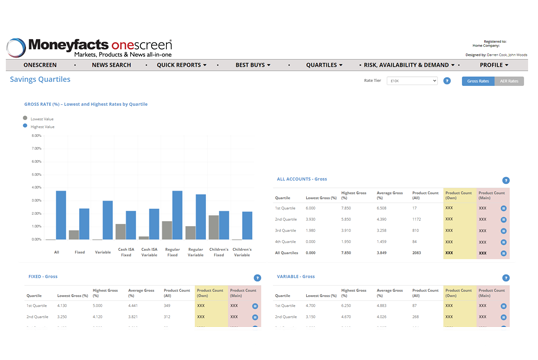Open 1st Quartile details in All Accounts
This screenshot has width=538, height=360.
point(503,208)
